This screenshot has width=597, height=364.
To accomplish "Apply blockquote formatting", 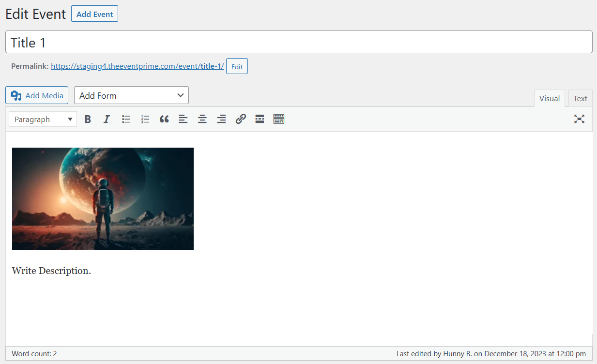I will [164, 119].
